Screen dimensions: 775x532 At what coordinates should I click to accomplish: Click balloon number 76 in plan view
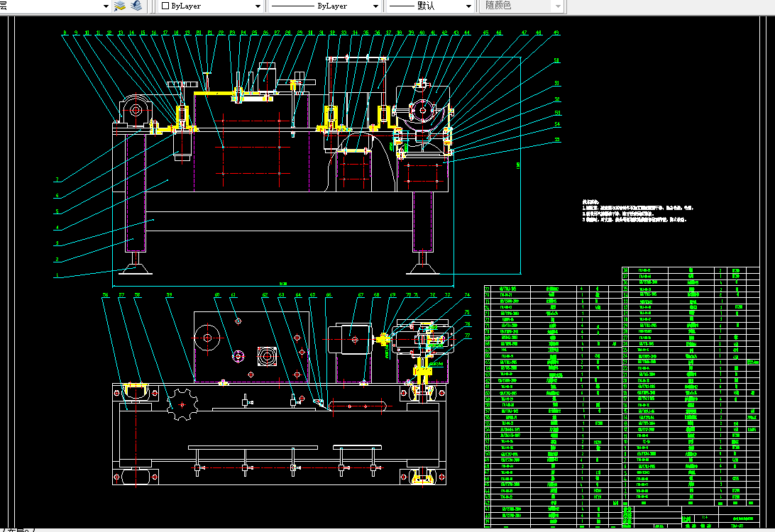[x=468, y=324]
